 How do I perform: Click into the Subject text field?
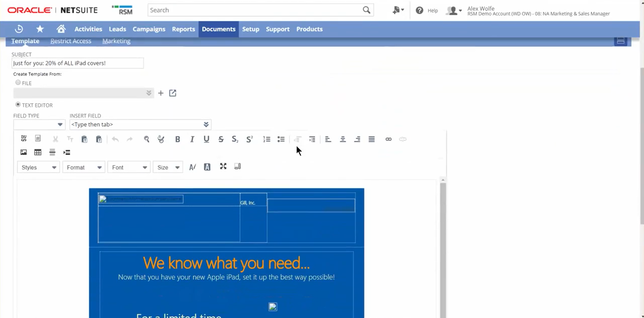coord(78,63)
